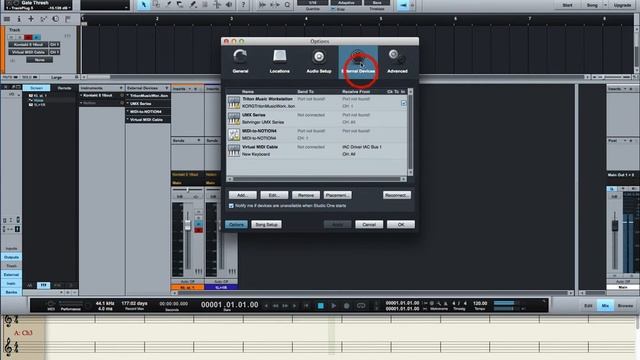Show automation via the track header icon
This screenshot has height=360, width=640.
click(43, 19)
